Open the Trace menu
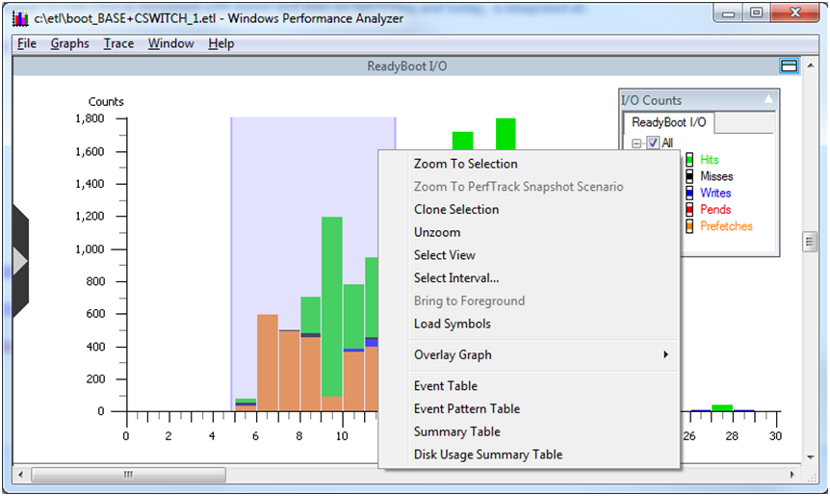The width and height of the screenshot is (830, 496). coord(119,43)
